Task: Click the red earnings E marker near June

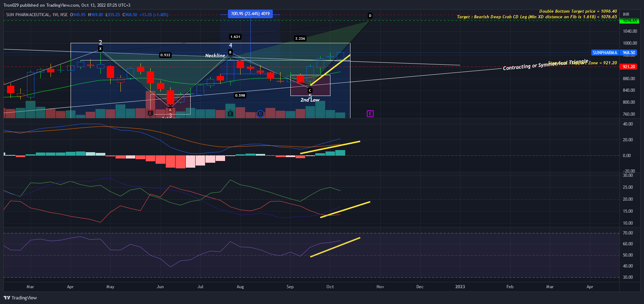Action: click(150, 114)
